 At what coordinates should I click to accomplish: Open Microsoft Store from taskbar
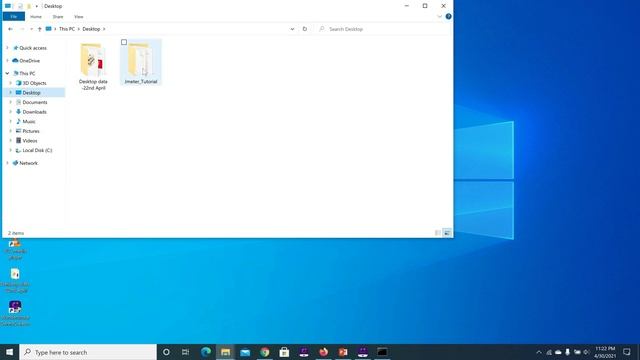click(x=284, y=352)
